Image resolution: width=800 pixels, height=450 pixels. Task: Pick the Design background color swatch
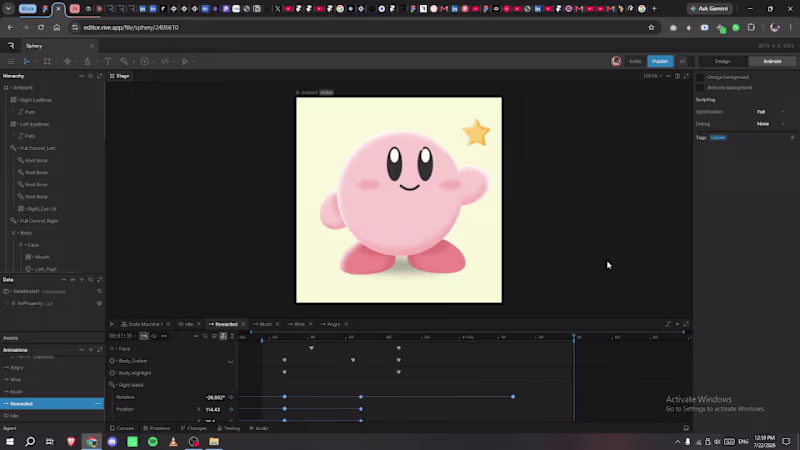(700, 77)
